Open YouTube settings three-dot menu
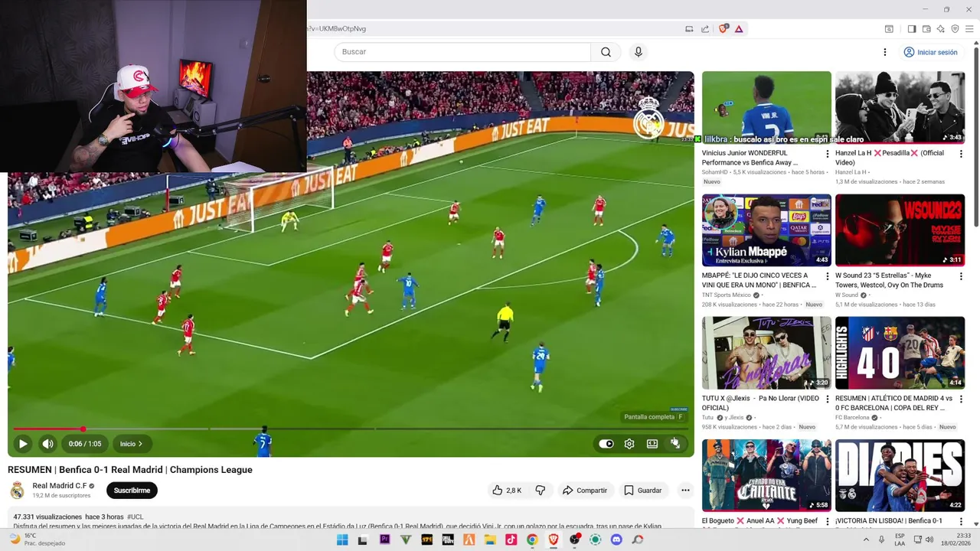Screen dimensions: 980x551 point(884,52)
